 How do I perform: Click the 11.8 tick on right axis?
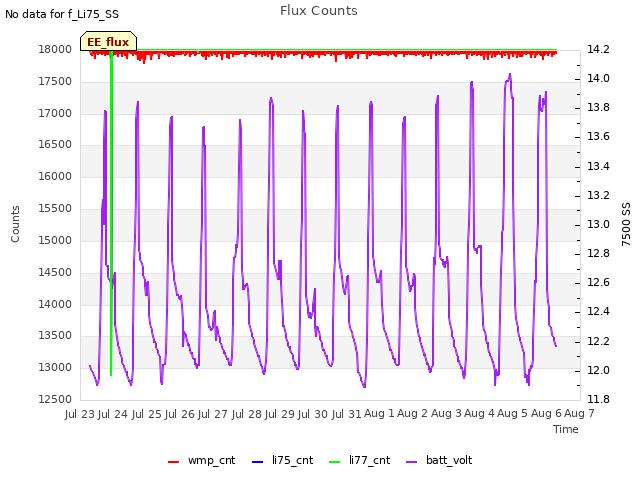(598, 399)
